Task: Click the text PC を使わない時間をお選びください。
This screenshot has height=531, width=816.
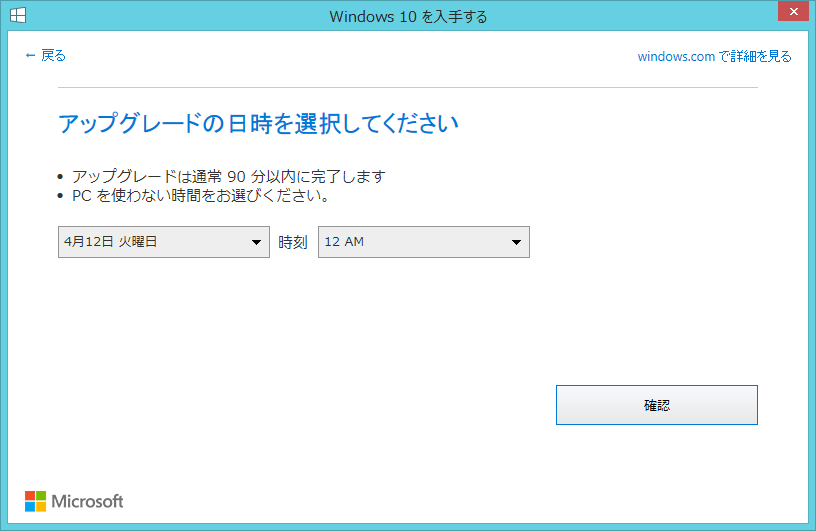Action: click(200, 196)
